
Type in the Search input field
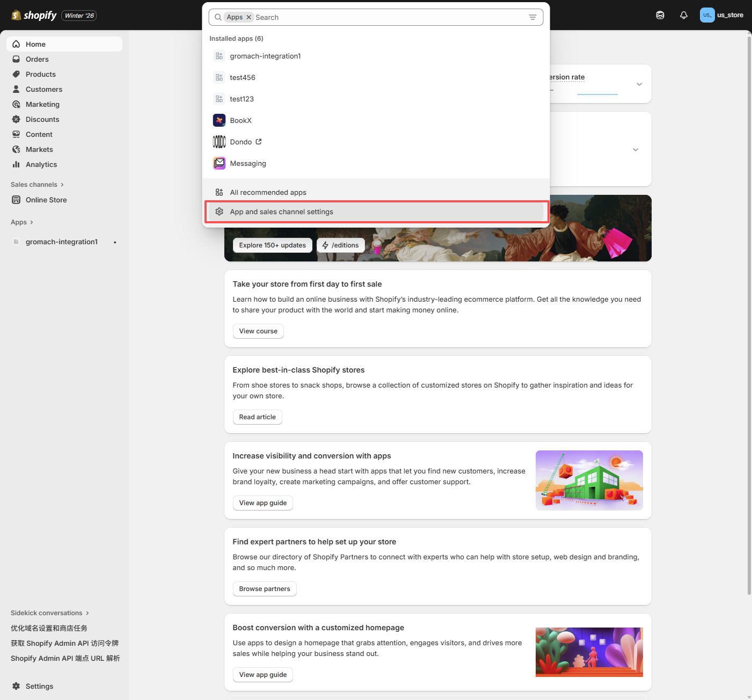(386, 17)
